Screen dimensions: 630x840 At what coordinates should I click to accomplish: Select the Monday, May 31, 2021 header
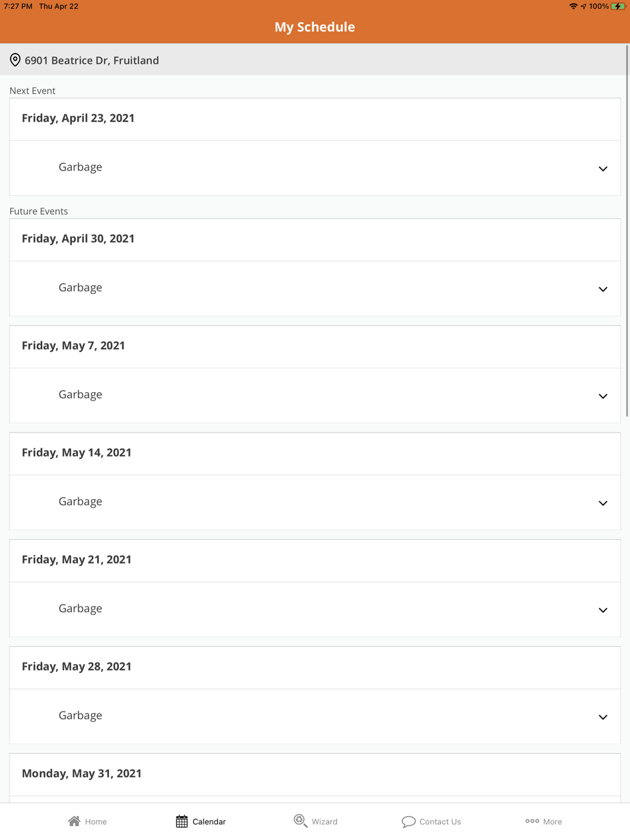tap(82, 773)
